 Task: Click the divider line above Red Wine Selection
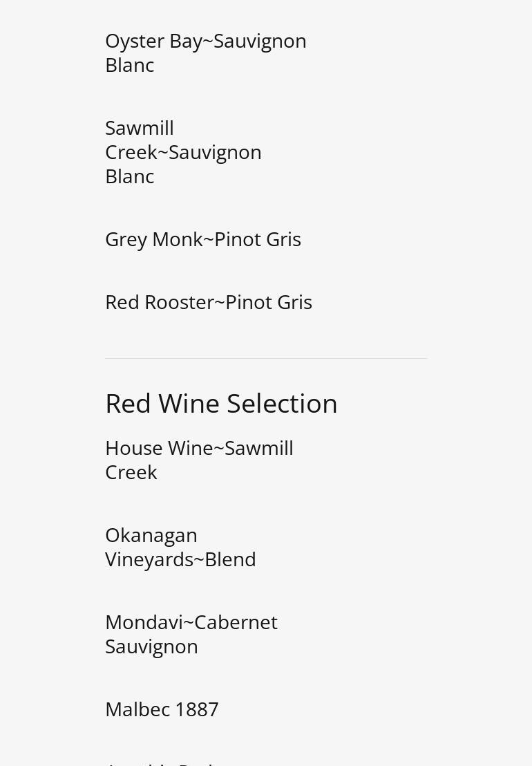coord(266,359)
